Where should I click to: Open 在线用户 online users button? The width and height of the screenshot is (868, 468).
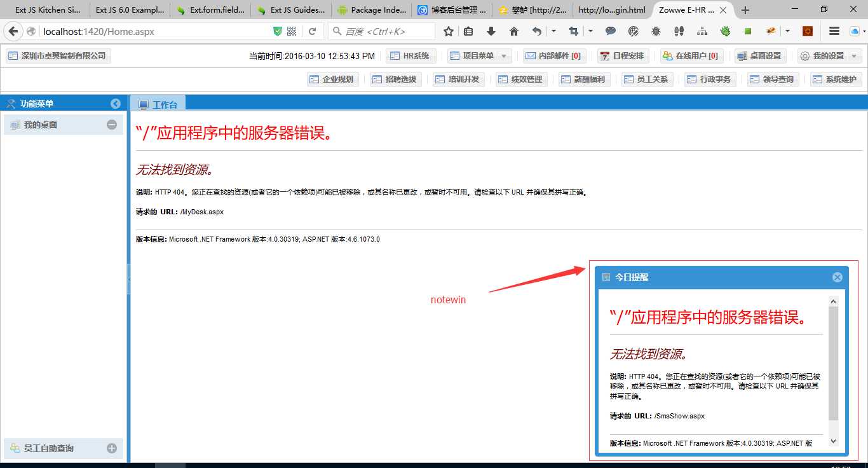(691, 56)
